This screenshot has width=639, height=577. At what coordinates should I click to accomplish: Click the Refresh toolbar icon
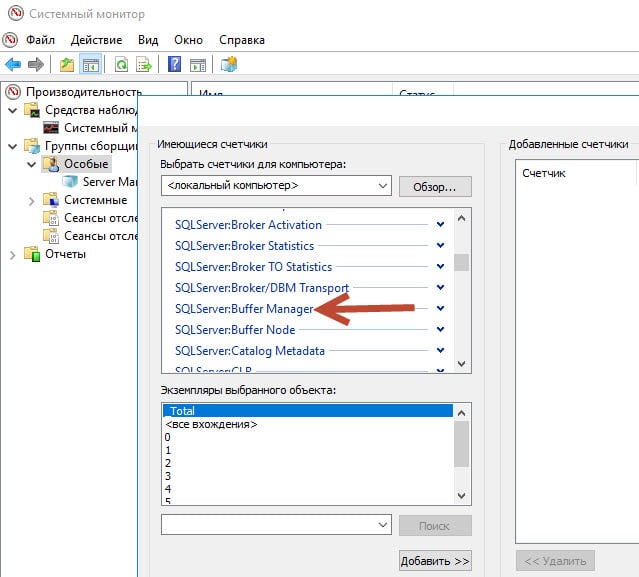[121, 64]
